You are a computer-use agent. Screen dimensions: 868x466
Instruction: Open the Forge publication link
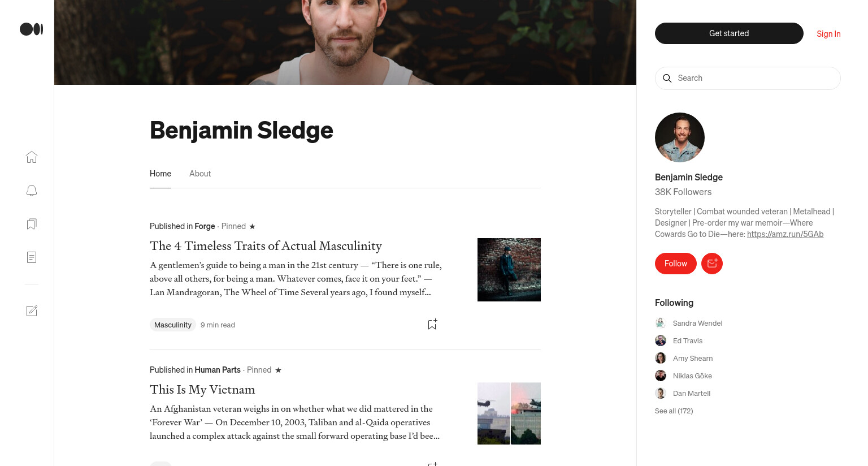click(205, 226)
